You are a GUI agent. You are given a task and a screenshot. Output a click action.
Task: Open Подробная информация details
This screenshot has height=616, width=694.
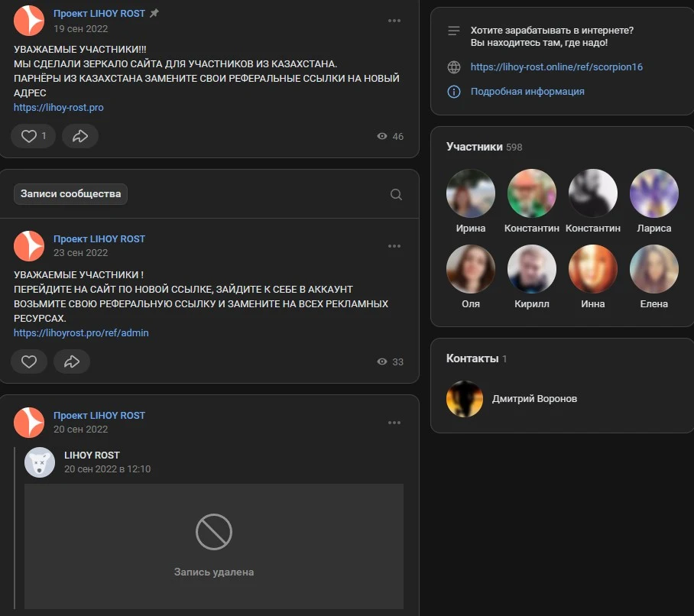click(x=527, y=92)
